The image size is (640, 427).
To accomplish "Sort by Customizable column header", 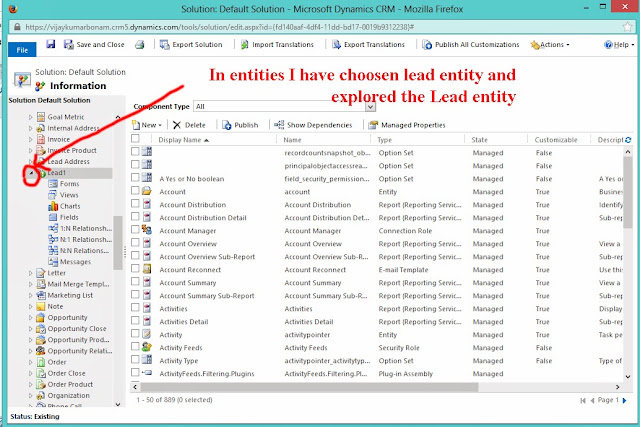I will [556, 140].
